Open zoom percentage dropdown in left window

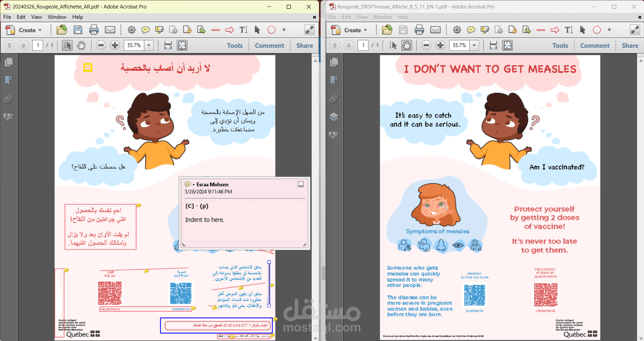point(149,45)
